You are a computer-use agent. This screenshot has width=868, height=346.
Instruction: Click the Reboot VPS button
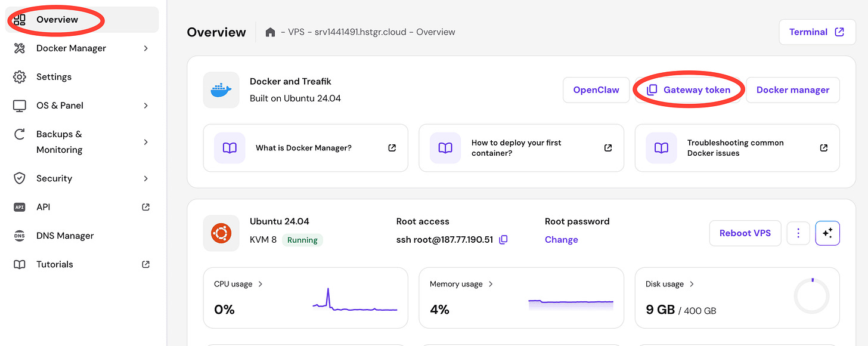click(745, 233)
